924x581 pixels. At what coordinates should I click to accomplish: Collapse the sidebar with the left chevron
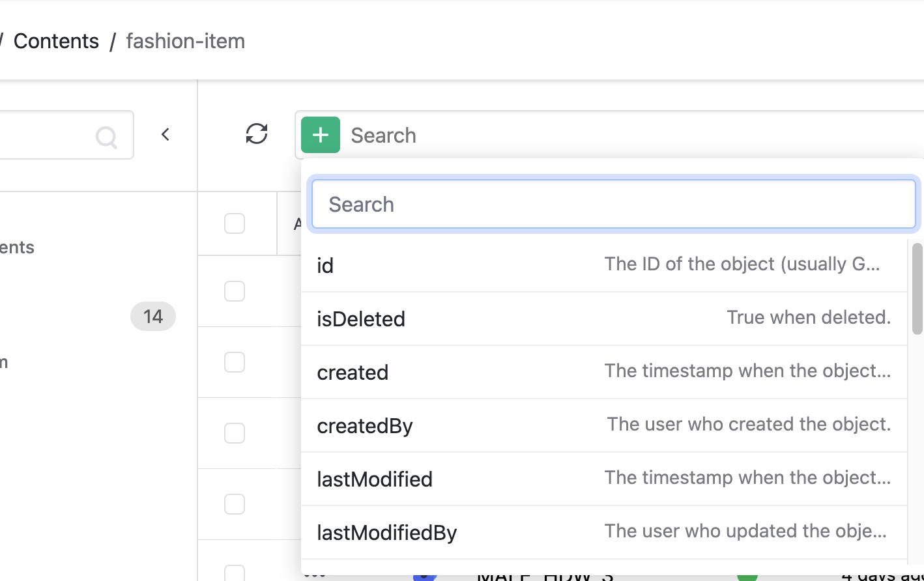(x=166, y=134)
